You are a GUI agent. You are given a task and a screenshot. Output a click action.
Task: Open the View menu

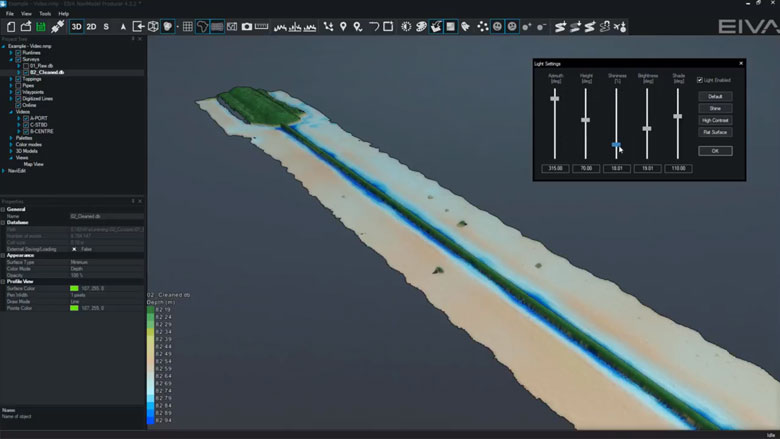26,13
